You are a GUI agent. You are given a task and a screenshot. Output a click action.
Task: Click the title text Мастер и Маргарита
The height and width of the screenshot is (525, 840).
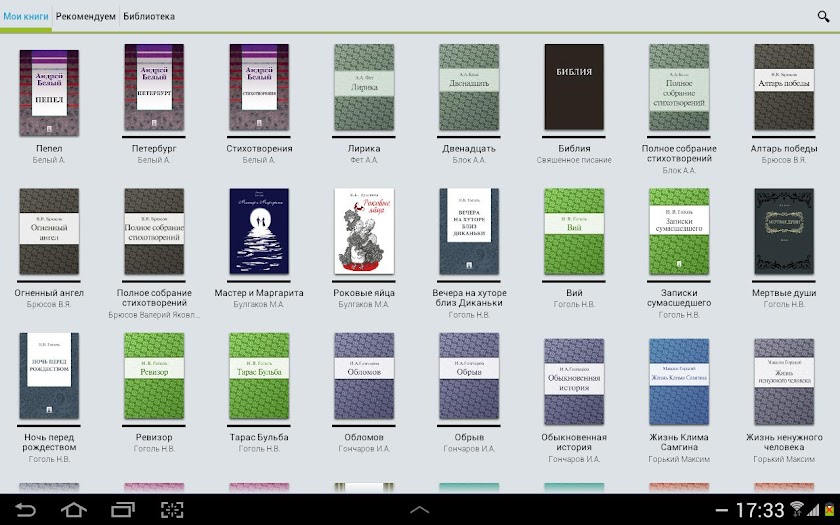(259, 293)
